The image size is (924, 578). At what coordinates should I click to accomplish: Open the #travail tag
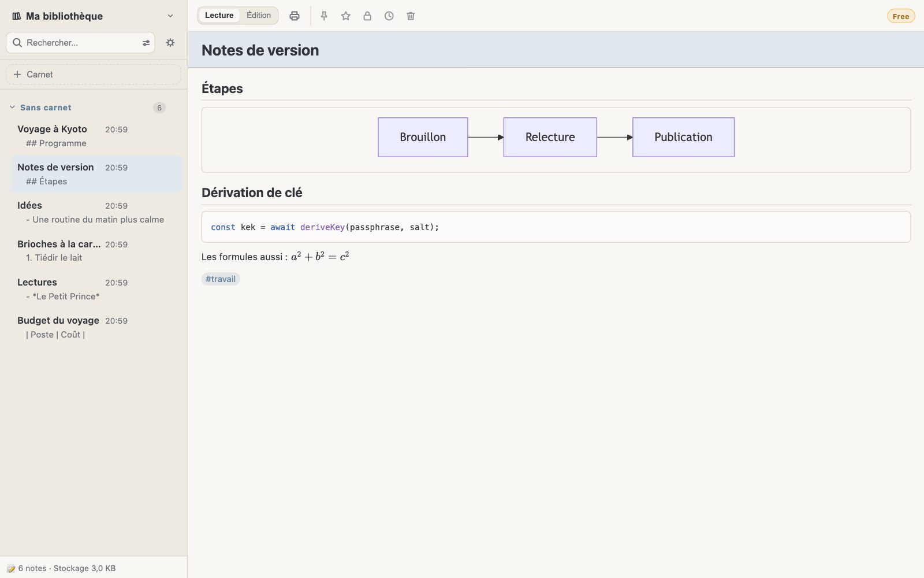[221, 279]
